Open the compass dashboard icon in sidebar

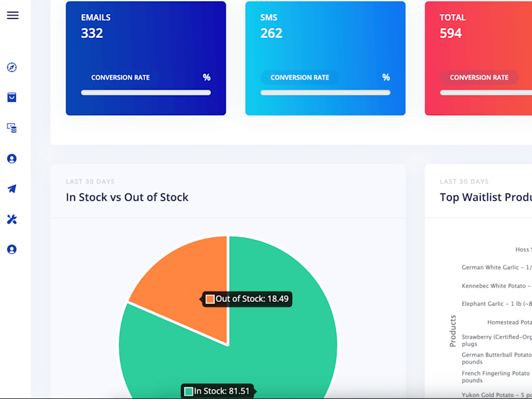click(x=12, y=67)
